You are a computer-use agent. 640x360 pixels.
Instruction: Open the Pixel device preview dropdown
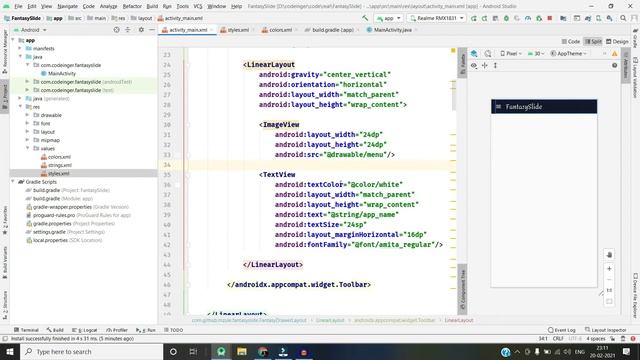pyautogui.click(x=511, y=53)
